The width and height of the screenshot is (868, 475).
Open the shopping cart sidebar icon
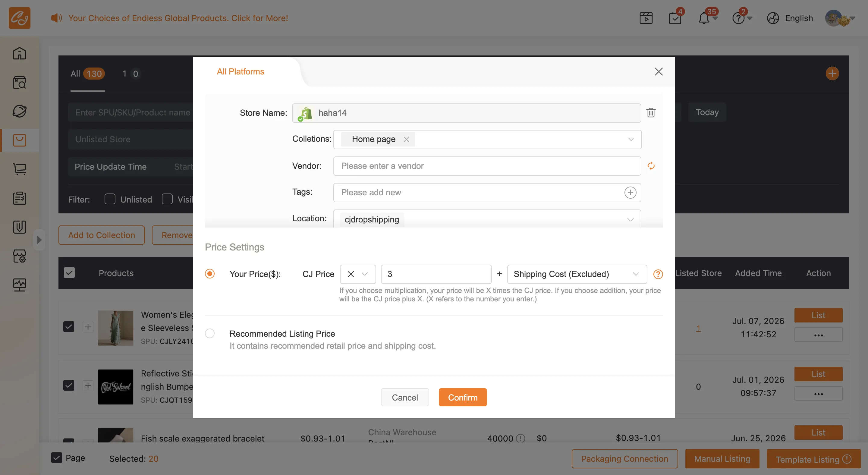pyautogui.click(x=20, y=169)
